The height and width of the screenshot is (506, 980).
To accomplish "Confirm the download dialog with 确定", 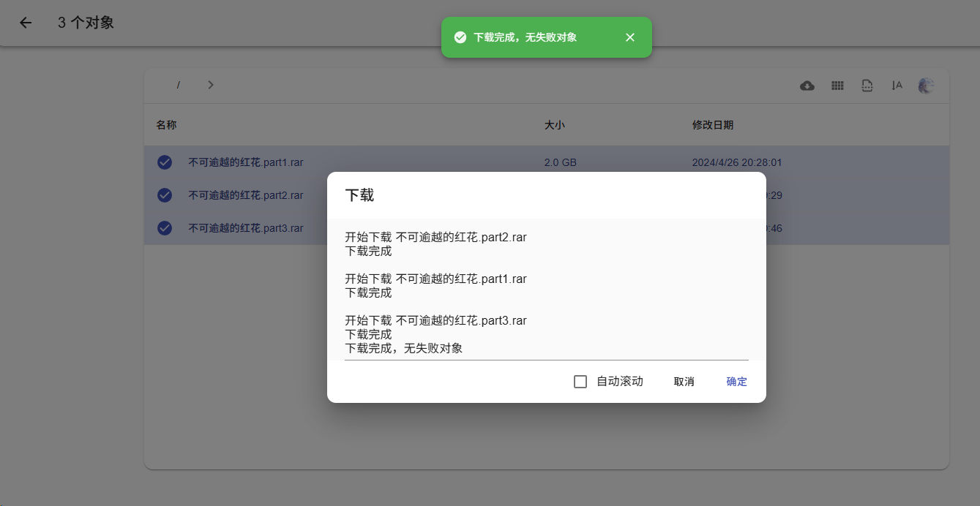I will tap(736, 381).
